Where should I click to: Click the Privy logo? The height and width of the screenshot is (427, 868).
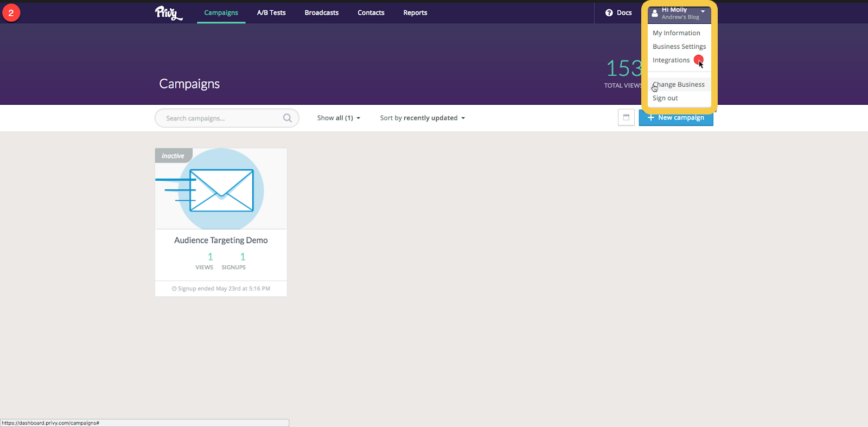coord(168,12)
